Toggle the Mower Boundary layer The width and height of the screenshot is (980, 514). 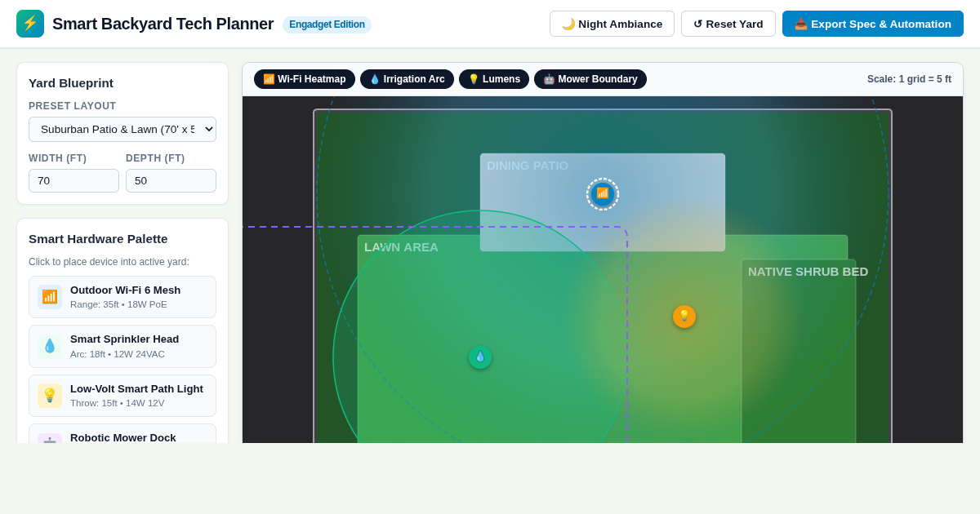(590, 79)
